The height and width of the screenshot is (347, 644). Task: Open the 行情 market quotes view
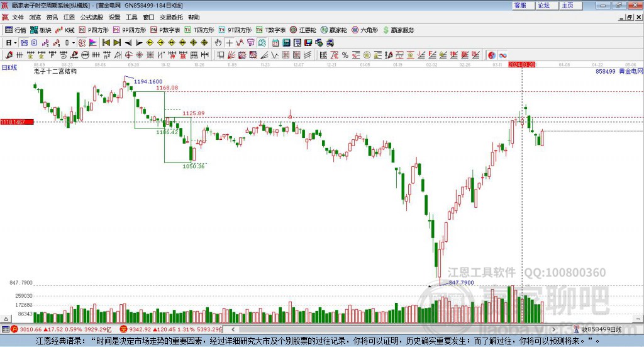coord(16,30)
